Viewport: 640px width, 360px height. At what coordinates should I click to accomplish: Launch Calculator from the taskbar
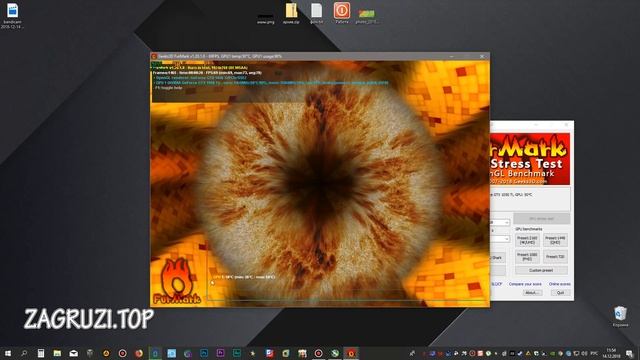[40, 353]
